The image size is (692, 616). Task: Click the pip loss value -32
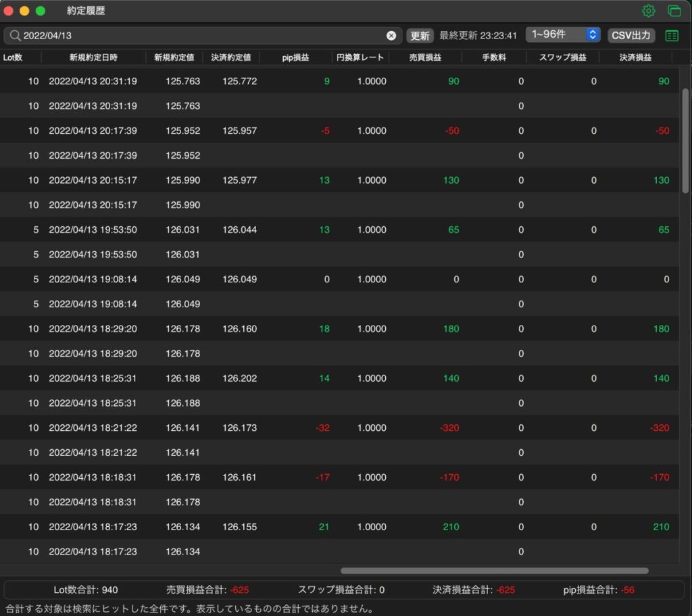point(322,428)
